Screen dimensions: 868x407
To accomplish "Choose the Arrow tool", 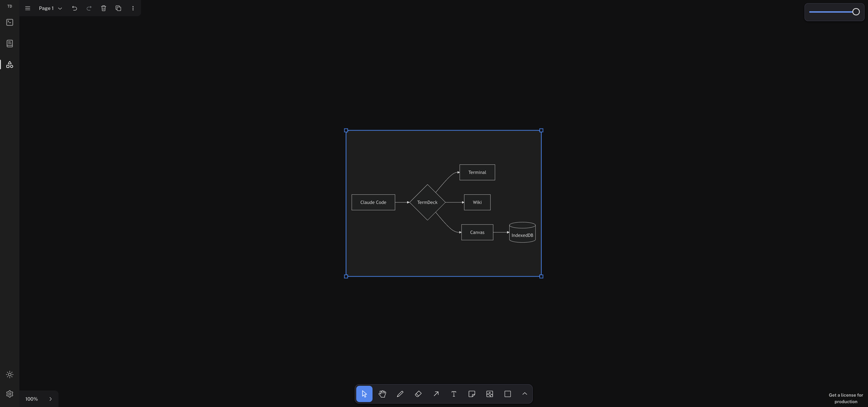I will tap(436, 394).
